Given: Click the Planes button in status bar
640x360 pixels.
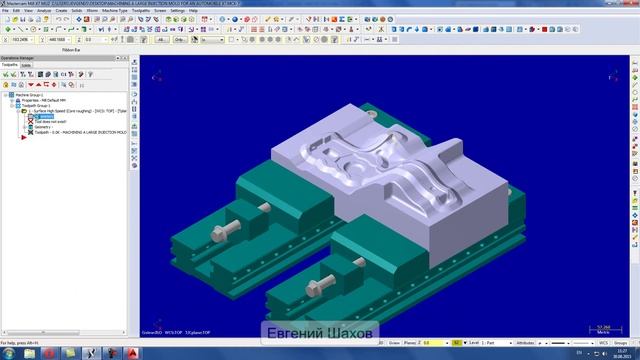Looking at the screenshot, I should click(409, 343).
